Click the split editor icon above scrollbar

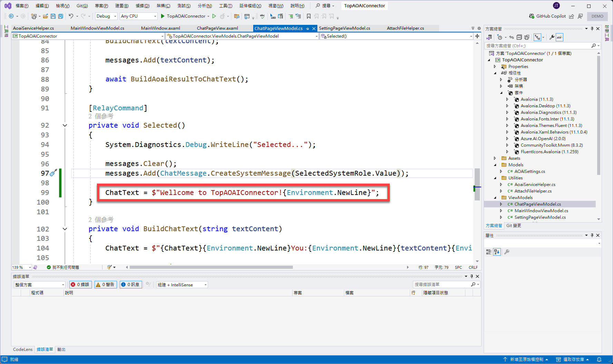coord(477,36)
